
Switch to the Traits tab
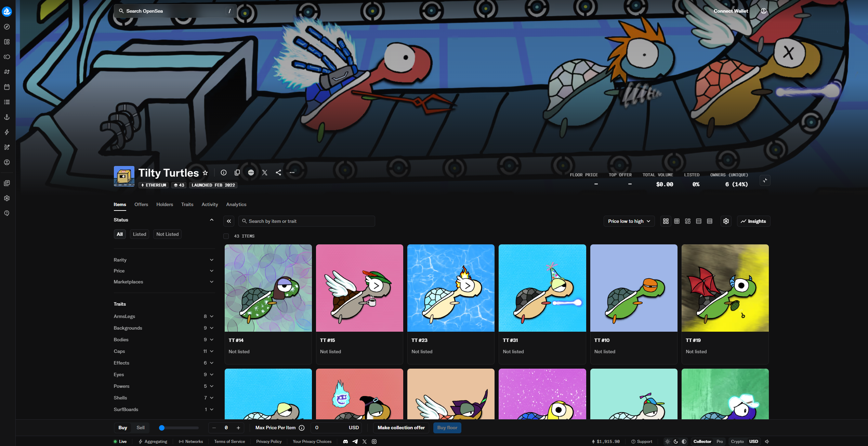click(x=187, y=204)
